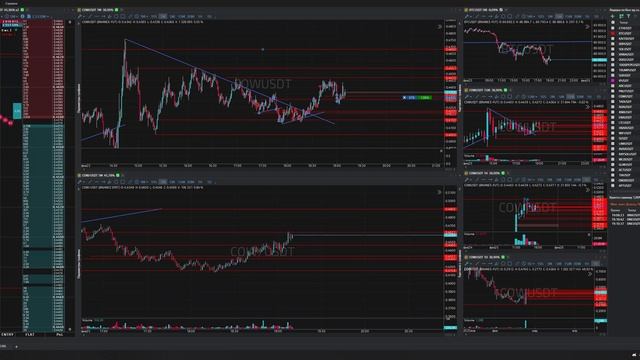This screenshot has width=640, height=360.
Task: Select the ETHUSDT row in the watchlist
Action: click(x=625, y=28)
